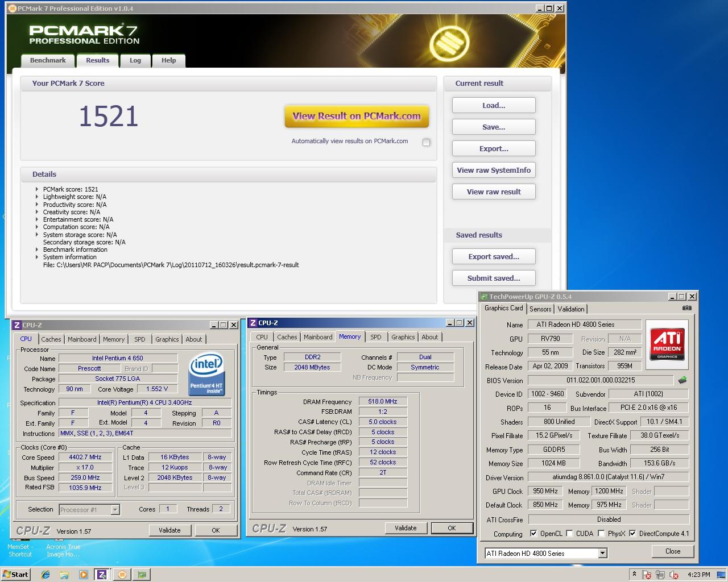Viewport: 728px width, 582px height.
Task: Click the GPU-Z camera screenshot icon
Action: [x=687, y=308]
